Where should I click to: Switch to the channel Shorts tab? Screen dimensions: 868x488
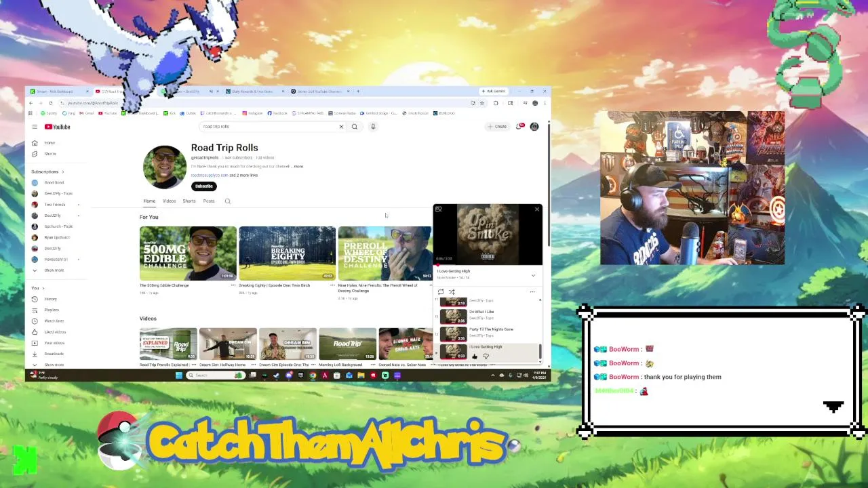(189, 201)
